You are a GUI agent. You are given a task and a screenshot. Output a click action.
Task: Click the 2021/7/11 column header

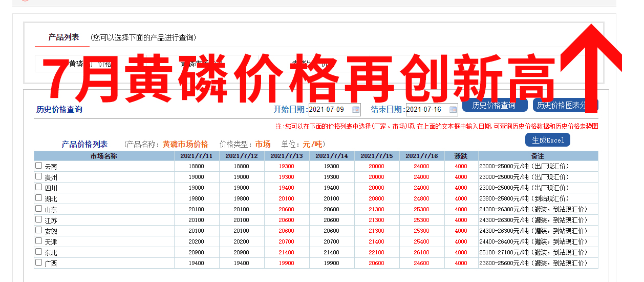tap(197, 156)
